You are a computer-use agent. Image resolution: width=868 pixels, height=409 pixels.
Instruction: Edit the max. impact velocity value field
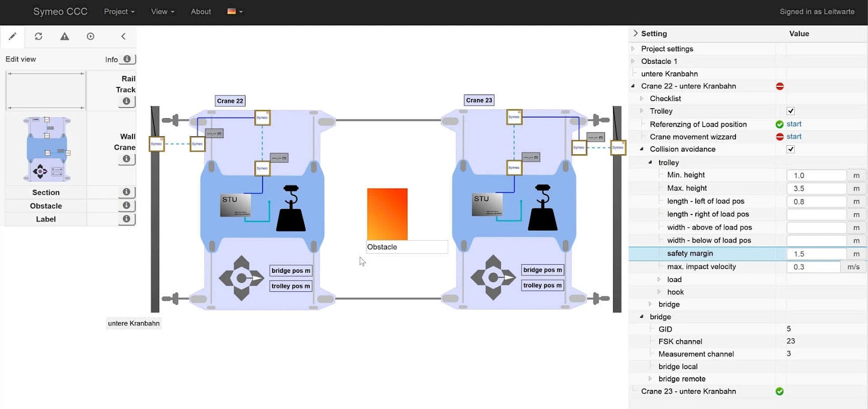pos(813,267)
